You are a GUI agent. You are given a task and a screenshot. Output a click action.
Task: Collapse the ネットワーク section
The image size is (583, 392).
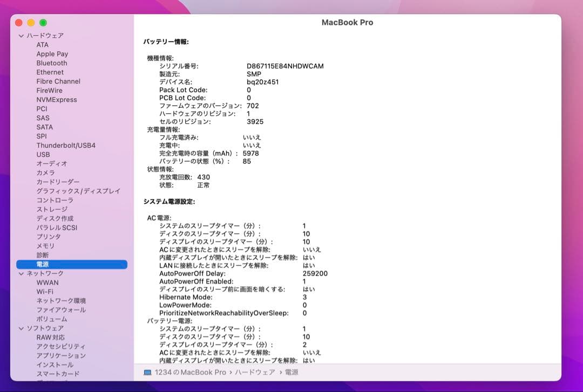21,273
